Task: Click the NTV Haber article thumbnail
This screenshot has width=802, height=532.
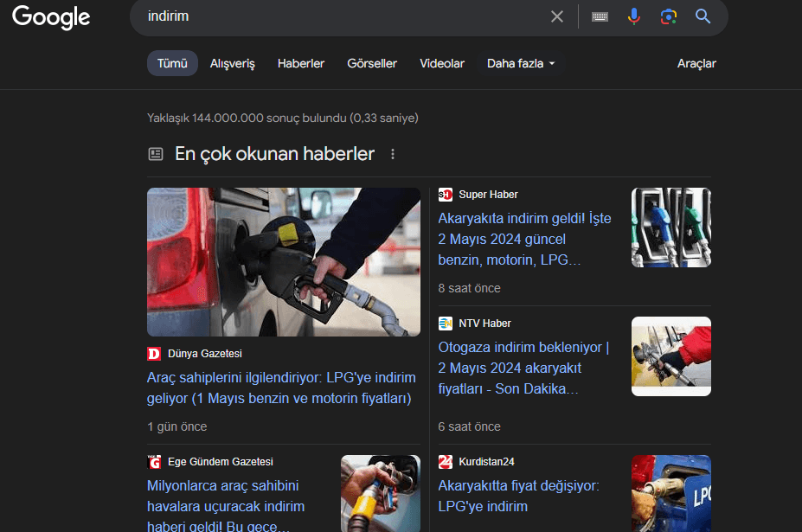Action: (x=671, y=356)
